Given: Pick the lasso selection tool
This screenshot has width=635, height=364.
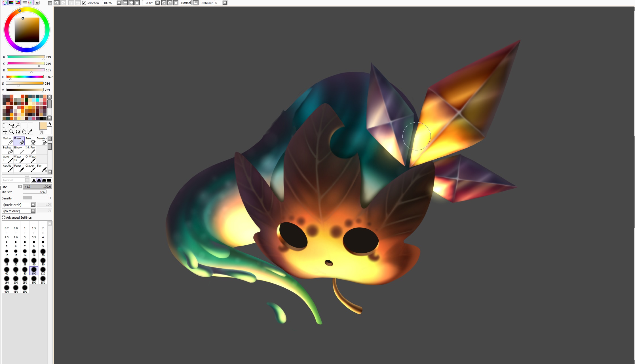Looking at the screenshot, I should (x=11, y=125).
